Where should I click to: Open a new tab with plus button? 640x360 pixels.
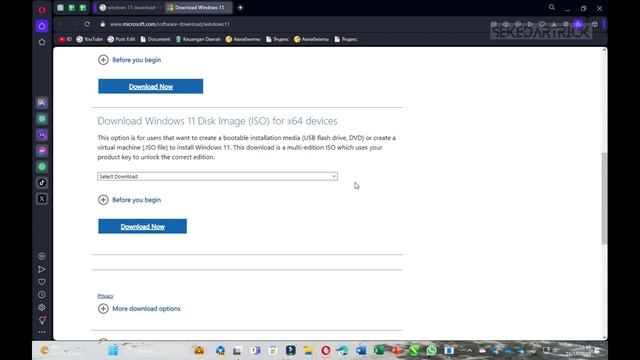[x=240, y=7]
